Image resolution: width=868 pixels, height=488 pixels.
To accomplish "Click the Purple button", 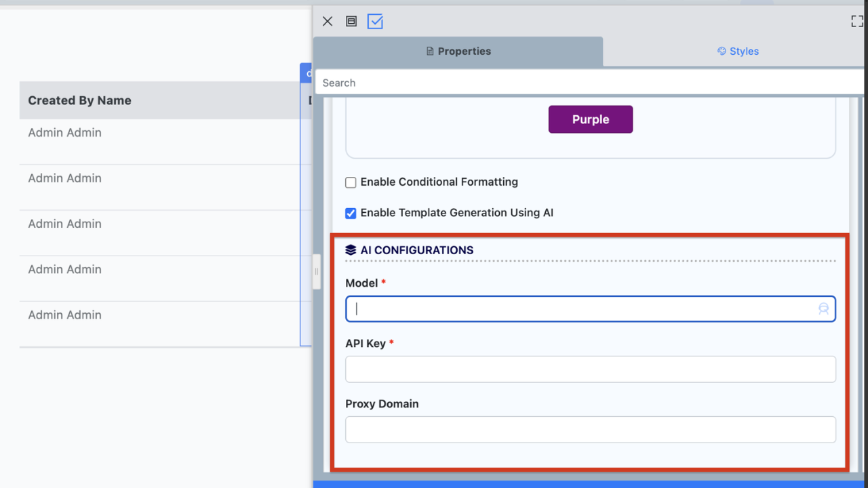I will 590,119.
